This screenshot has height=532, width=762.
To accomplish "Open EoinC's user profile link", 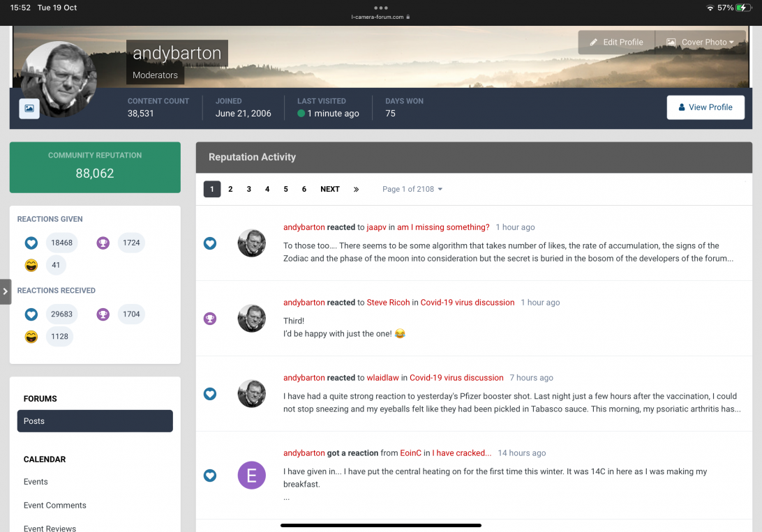I will click(x=410, y=453).
